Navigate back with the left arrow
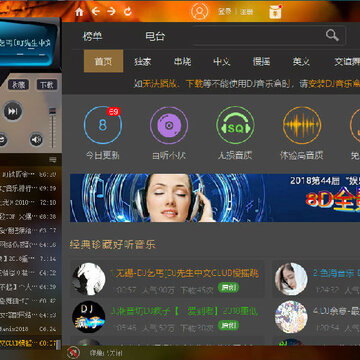The image size is (360, 360). coord(96,12)
